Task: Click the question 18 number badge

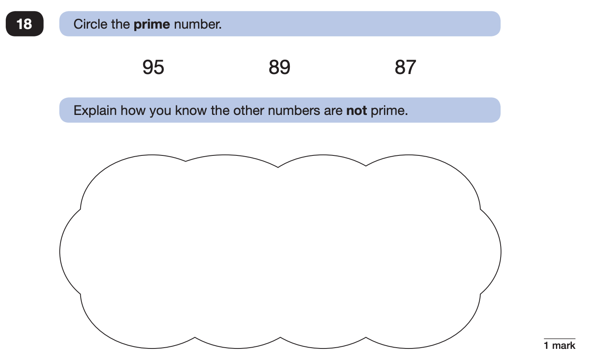Action: pyautogui.click(x=25, y=24)
